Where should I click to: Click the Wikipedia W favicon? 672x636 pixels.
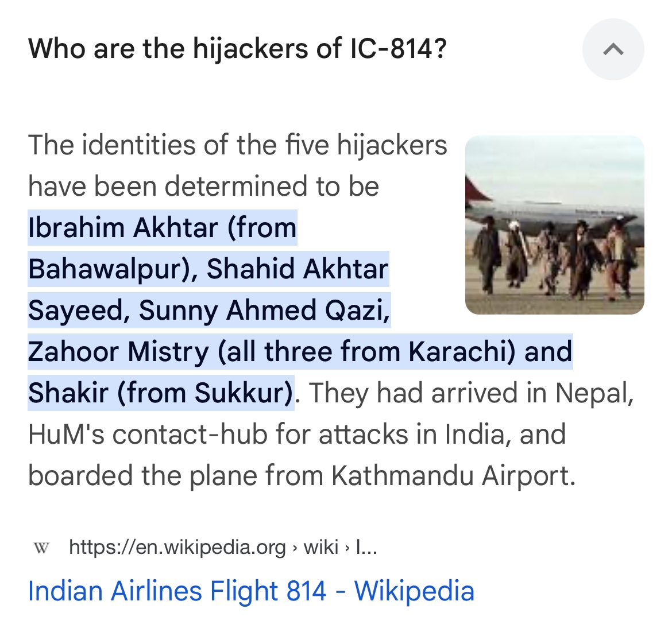point(41,547)
